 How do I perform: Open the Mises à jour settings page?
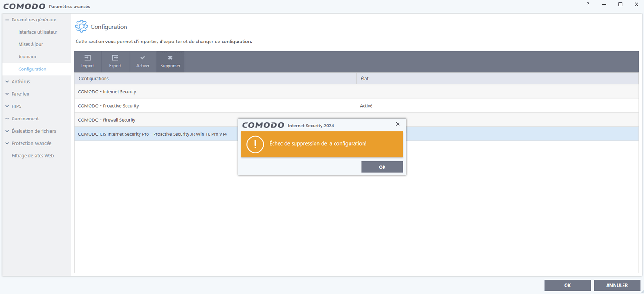coord(31,44)
